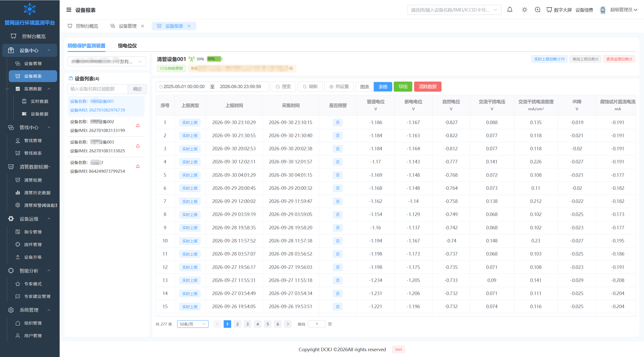Screen dimensions: 644x357
Task: Close the 设备管理 tab
Action: click(x=142, y=26)
